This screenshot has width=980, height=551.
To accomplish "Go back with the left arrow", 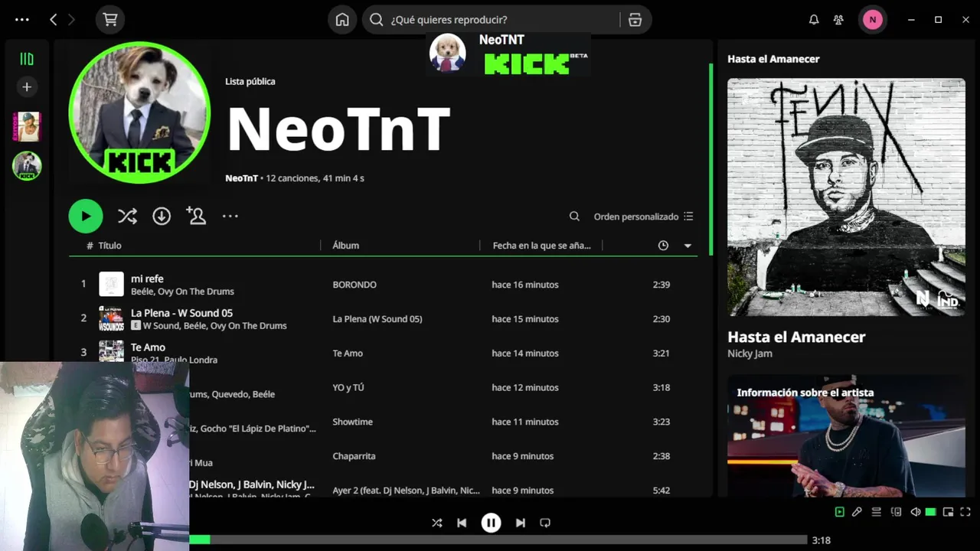I will 53,20.
